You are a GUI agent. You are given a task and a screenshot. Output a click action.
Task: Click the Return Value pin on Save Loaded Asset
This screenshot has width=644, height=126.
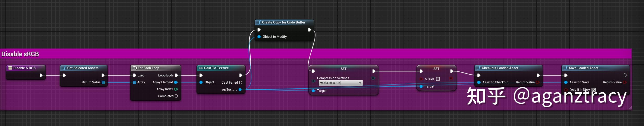(624, 82)
